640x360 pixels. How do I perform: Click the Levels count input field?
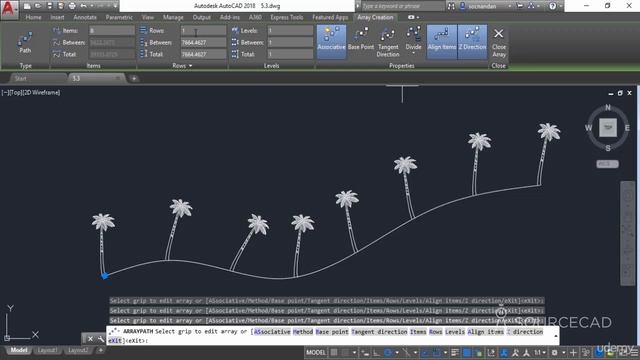coord(290,31)
